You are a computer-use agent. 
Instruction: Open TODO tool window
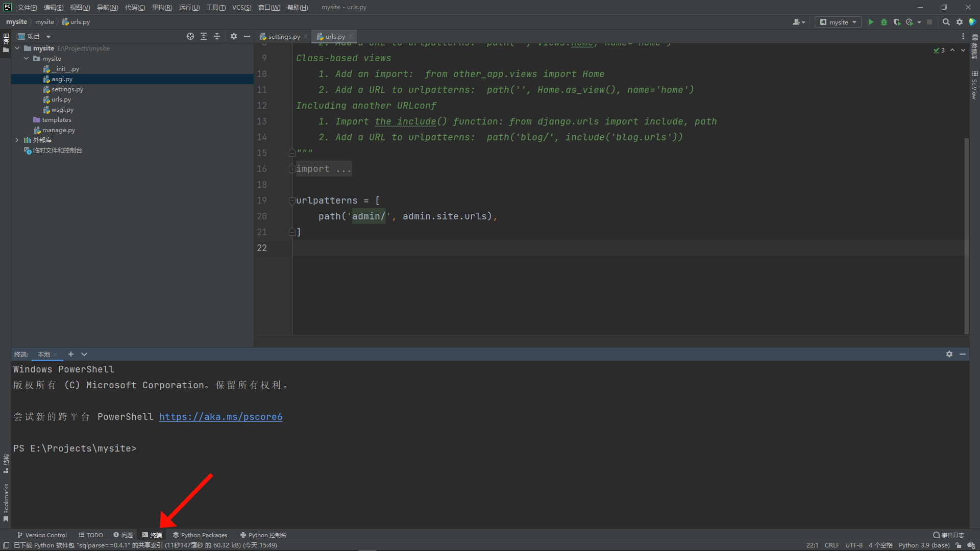91,535
